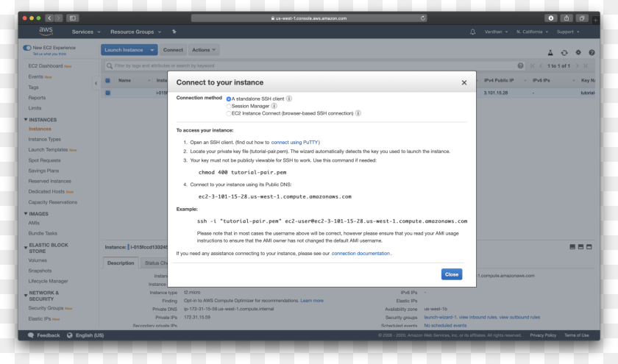Click the experiments flask icon
The image size is (618, 364).
(550, 53)
